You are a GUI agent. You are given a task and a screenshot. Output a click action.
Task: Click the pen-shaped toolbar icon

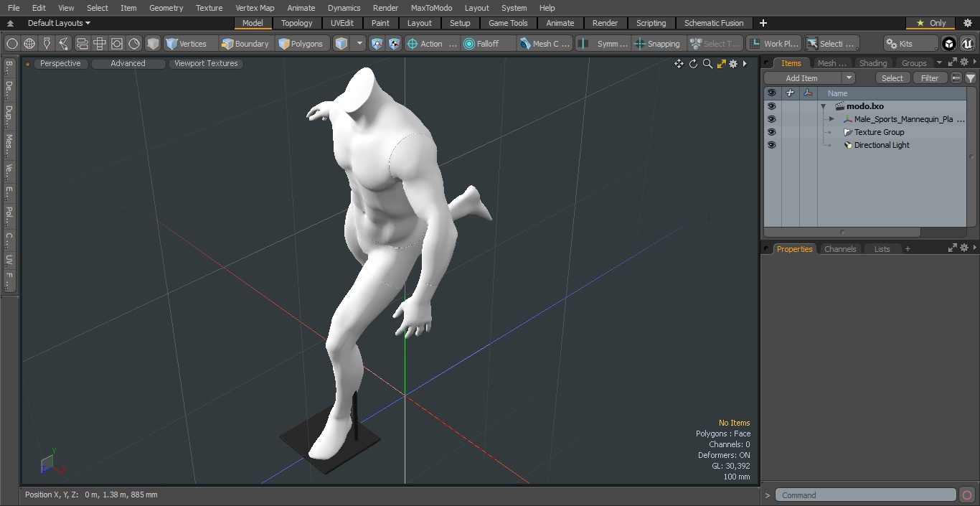[47, 44]
